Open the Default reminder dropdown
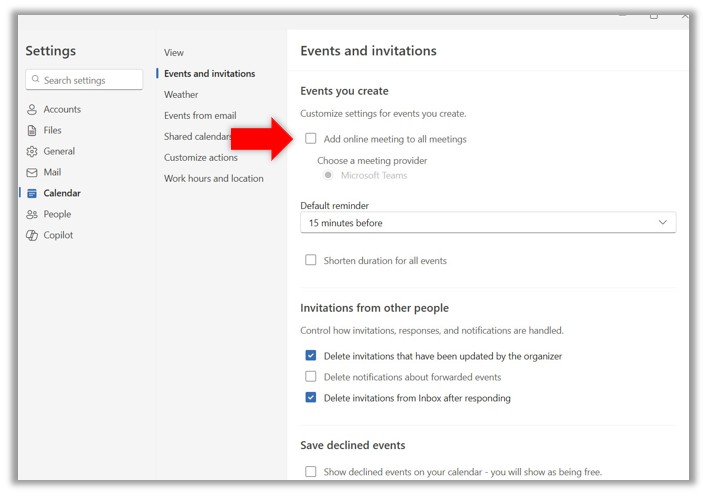The image size is (703, 496). pyautogui.click(x=488, y=223)
